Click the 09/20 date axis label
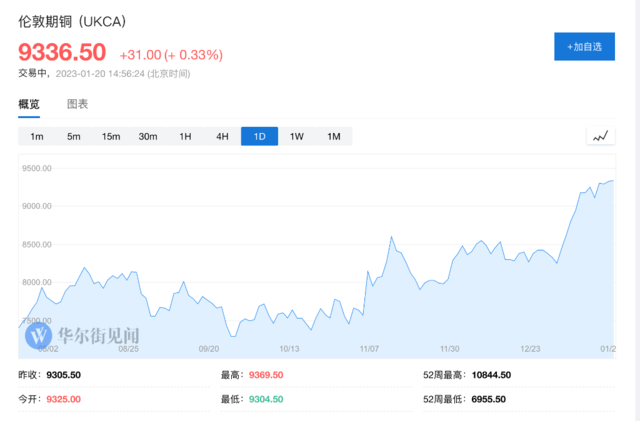 209,349
